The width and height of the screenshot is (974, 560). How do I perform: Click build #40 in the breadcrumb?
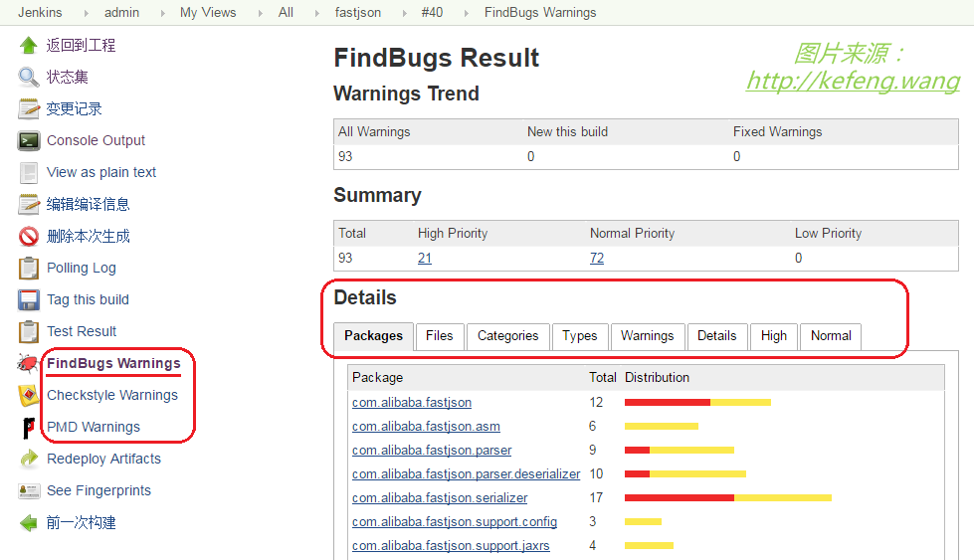(x=432, y=12)
